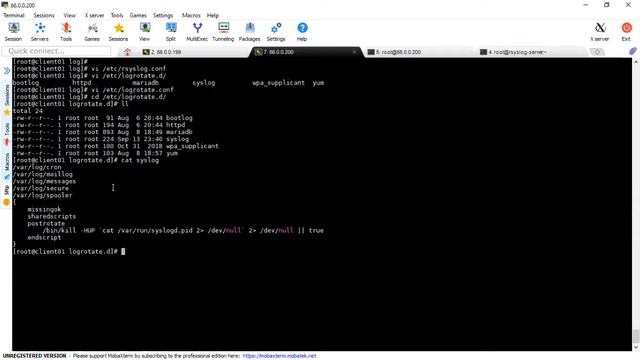Open the View menu in menu bar
This screenshot has width=640, height=360.
(69, 15)
